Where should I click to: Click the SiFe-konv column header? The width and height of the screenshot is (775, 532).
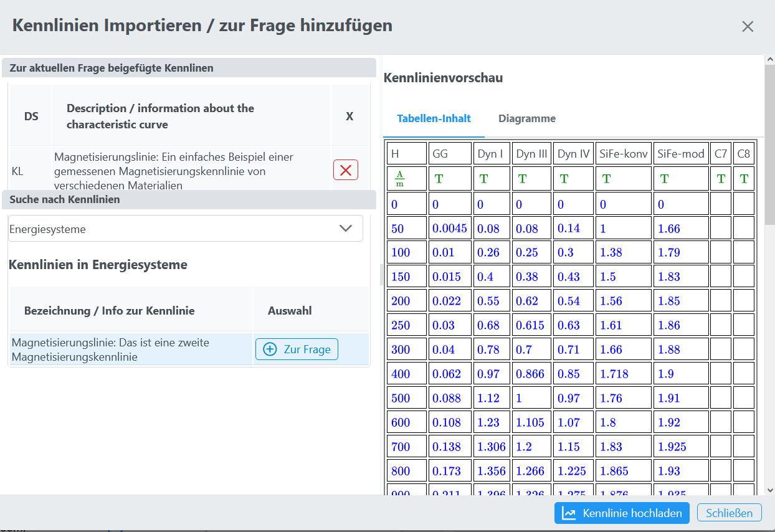pyautogui.click(x=623, y=154)
